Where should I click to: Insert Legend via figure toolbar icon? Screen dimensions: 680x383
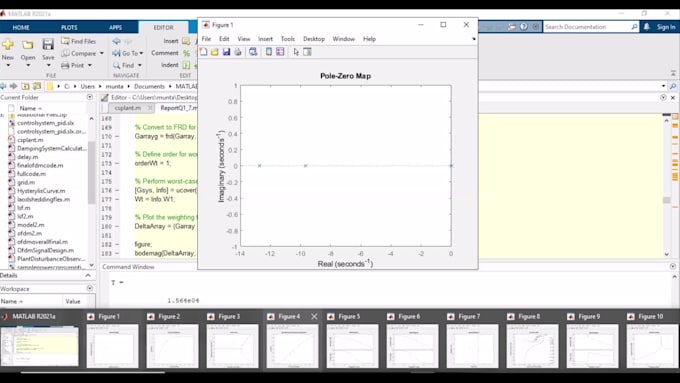point(280,52)
